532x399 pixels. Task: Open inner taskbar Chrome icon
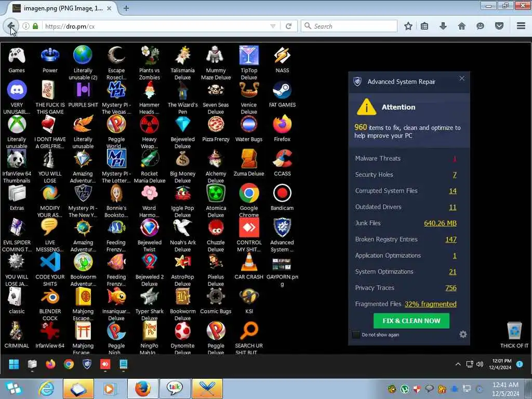click(x=69, y=364)
